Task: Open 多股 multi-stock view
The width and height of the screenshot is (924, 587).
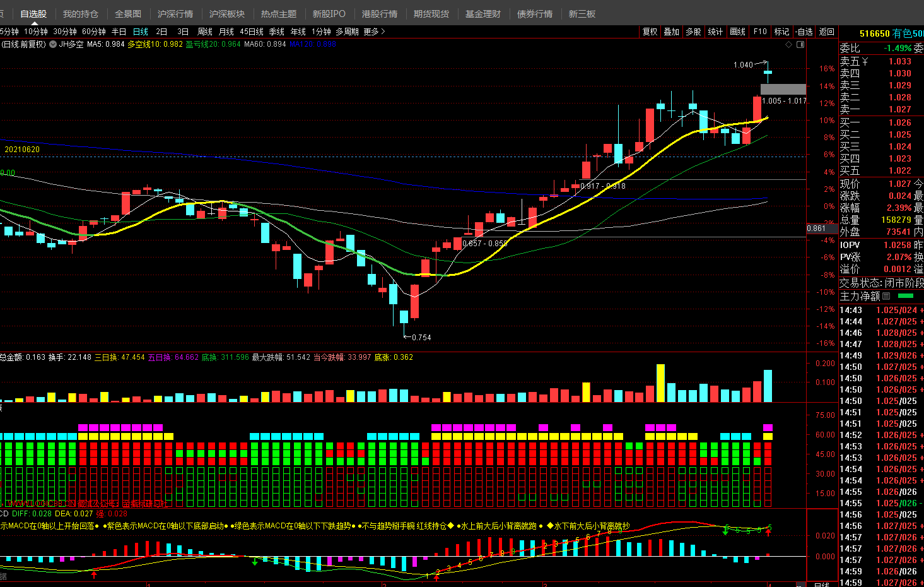Action: (694, 32)
